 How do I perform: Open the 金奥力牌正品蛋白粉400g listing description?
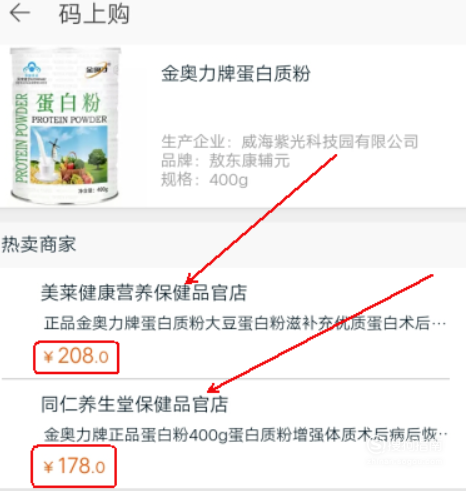245,435
